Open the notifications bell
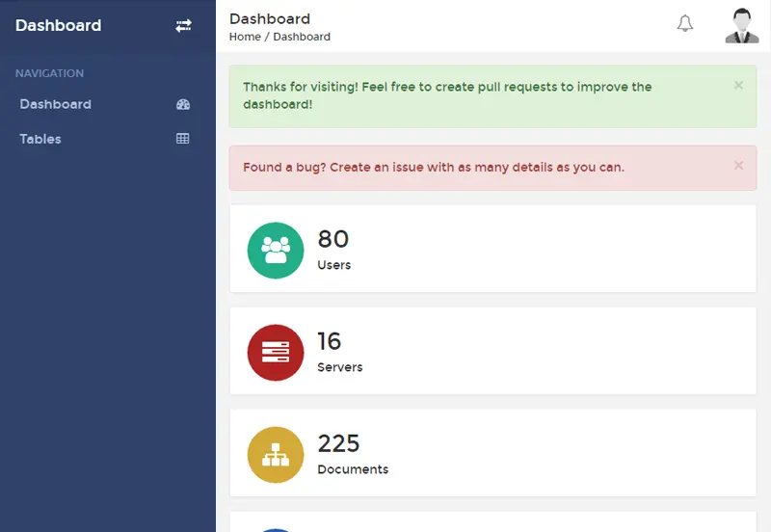 coord(685,23)
